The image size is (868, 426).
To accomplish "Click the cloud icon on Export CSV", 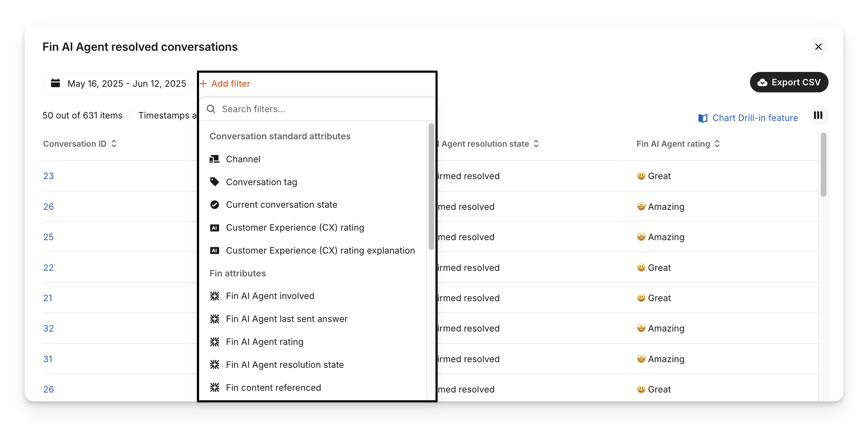I will point(762,83).
